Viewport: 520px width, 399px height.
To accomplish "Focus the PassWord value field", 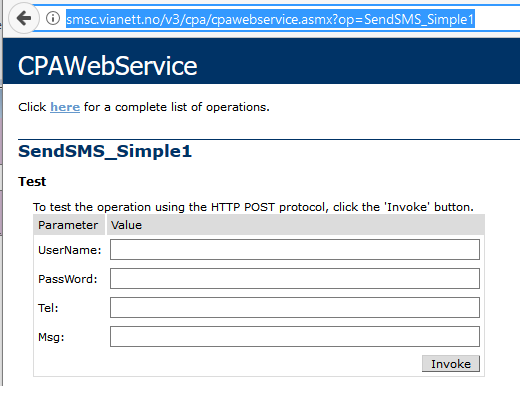I will 295,278.
